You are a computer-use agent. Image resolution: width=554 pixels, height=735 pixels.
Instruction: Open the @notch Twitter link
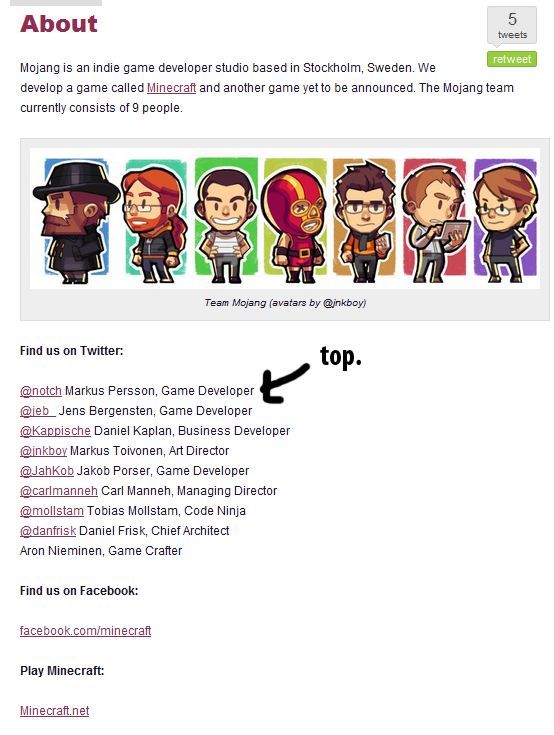click(41, 391)
